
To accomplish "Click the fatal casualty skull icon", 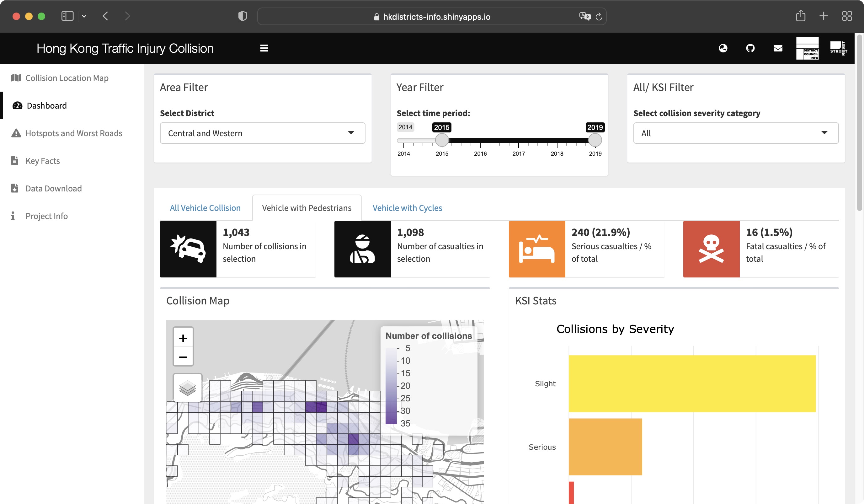I will pos(711,249).
